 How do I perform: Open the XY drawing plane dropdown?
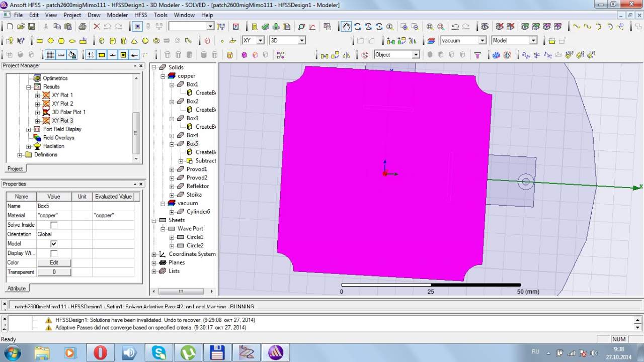tap(260, 41)
